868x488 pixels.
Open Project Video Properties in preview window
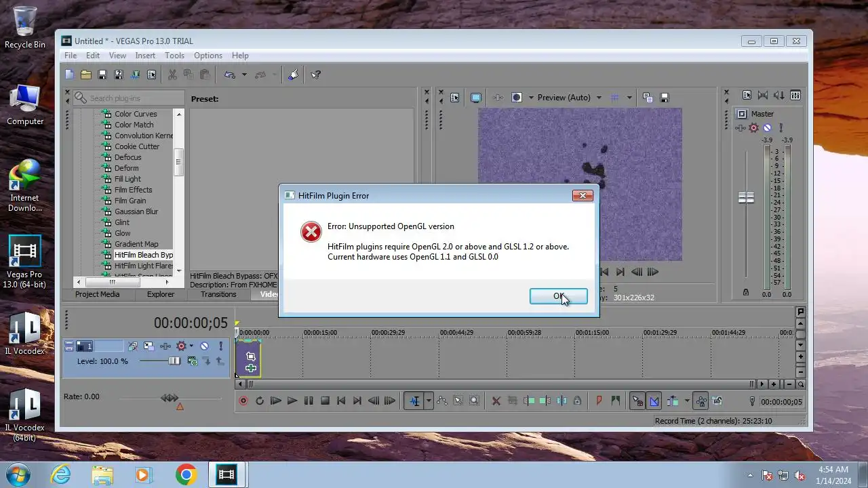coord(454,98)
